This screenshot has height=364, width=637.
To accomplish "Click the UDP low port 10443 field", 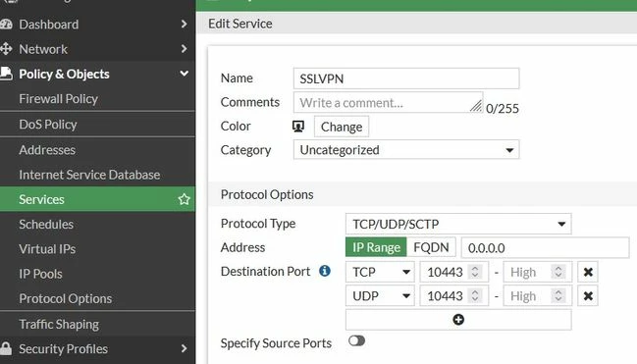I will (453, 296).
